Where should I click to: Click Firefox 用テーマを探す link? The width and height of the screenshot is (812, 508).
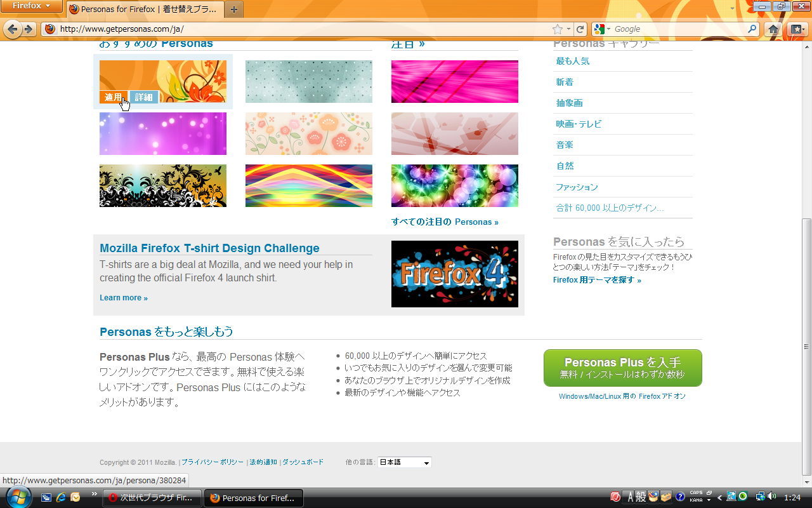(x=597, y=280)
